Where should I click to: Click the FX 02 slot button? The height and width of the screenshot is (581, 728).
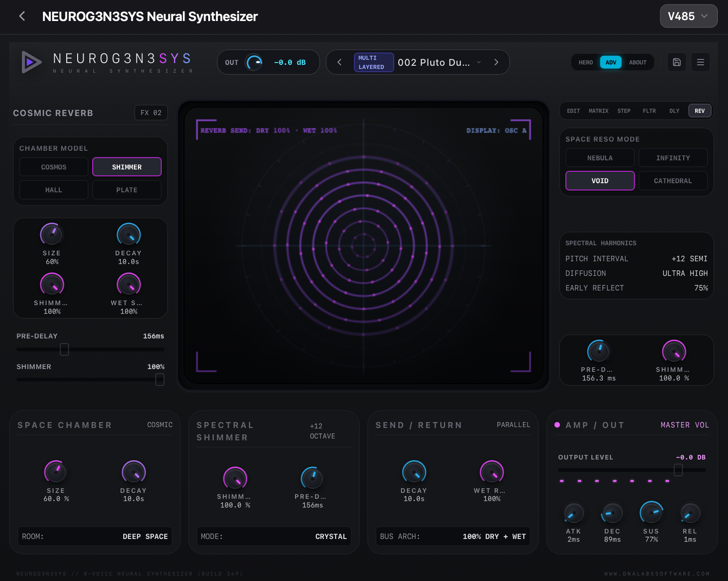point(151,112)
